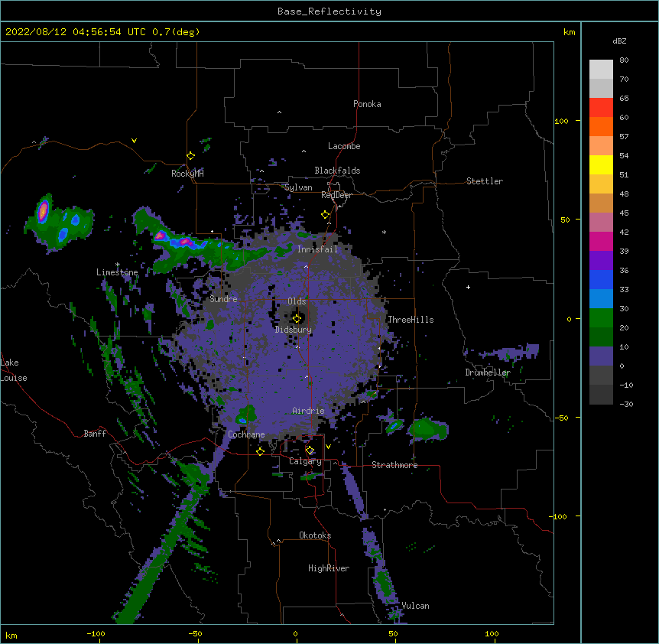
Task: Click the Ponoka city label
Action: click(367, 104)
